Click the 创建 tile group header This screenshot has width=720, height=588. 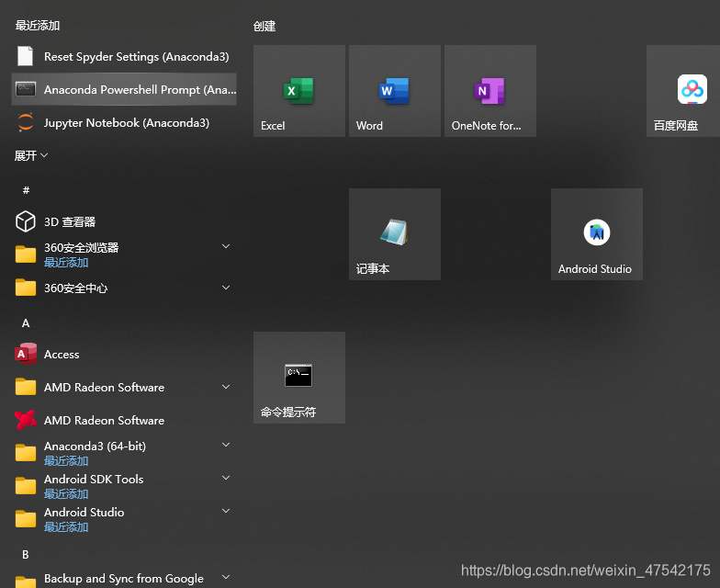pos(264,26)
